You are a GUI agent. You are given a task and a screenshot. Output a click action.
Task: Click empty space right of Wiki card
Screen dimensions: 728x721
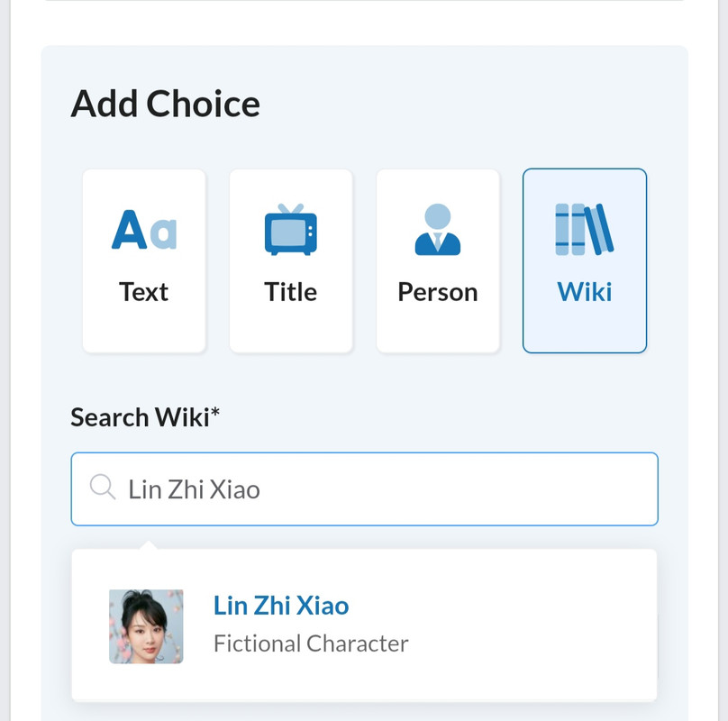[668, 261]
